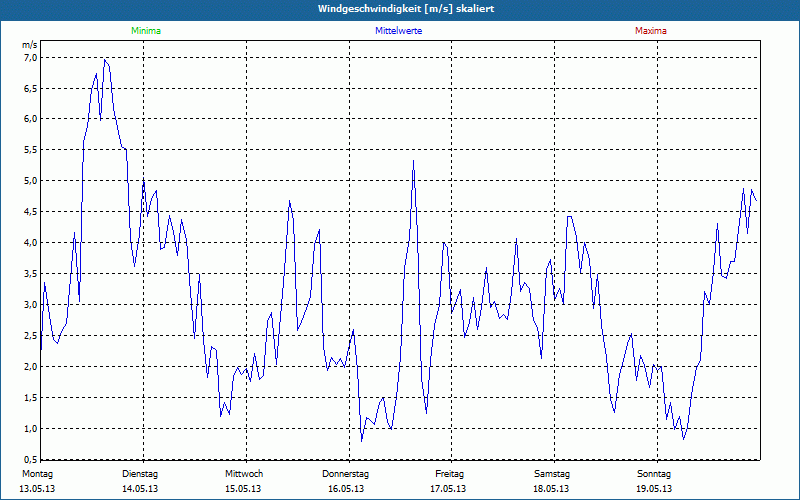Image resolution: width=800 pixels, height=500 pixels.
Task: Click the 1,5 y-axis value
Action: (31, 398)
